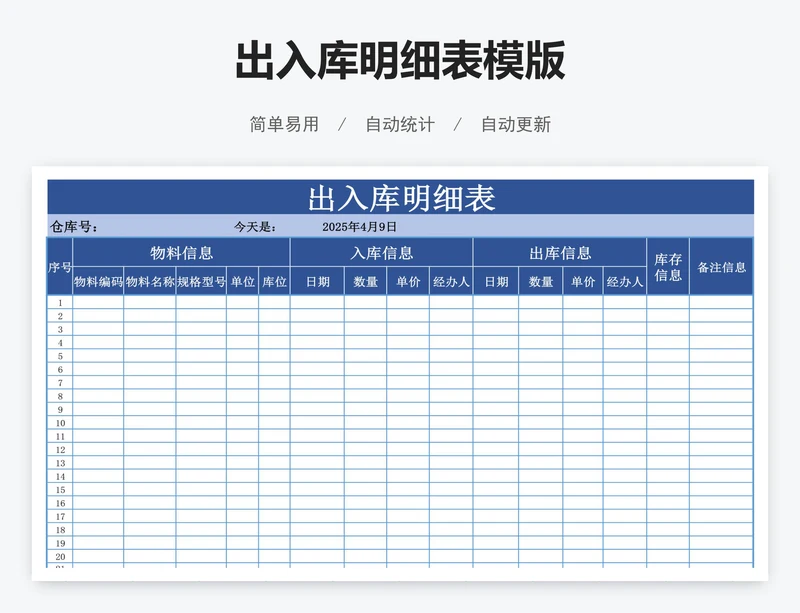Select row number 7 cell
The image size is (800, 613).
tap(60, 383)
